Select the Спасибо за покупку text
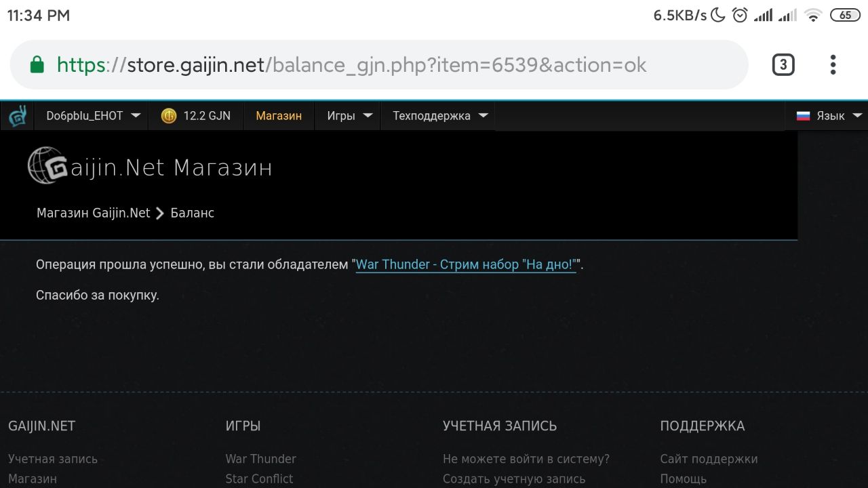 [98, 296]
